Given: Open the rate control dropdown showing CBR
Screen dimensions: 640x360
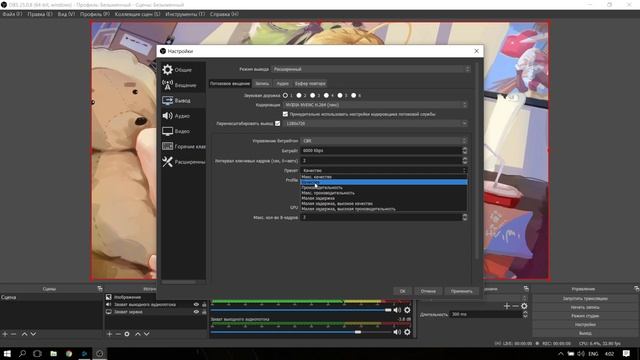Looking at the screenshot, I should coord(384,141).
